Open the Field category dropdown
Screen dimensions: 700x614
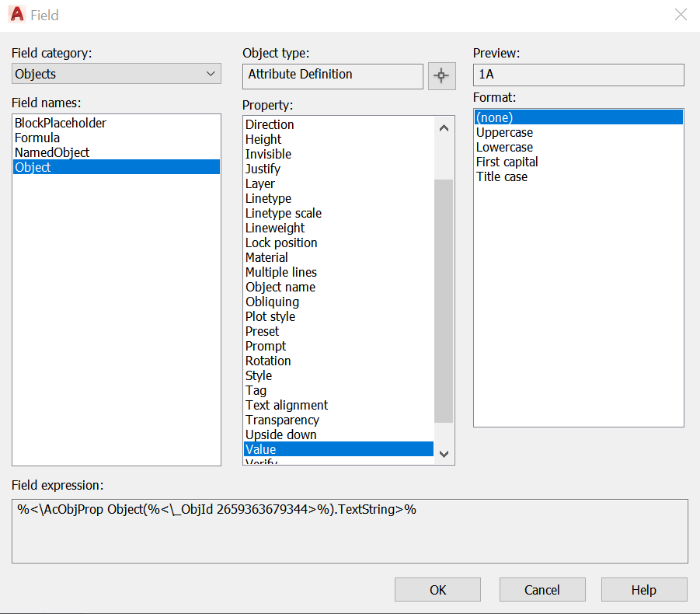tap(116, 74)
